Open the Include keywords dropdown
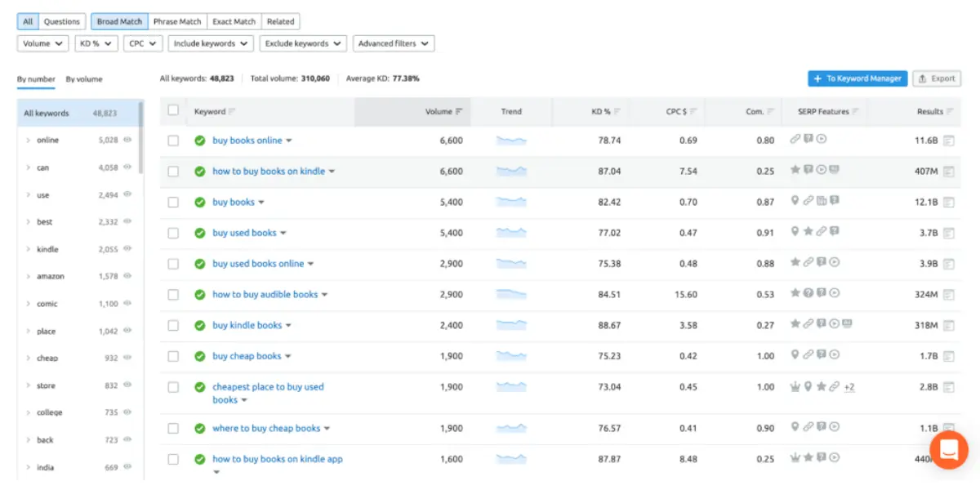 [x=212, y=43]
